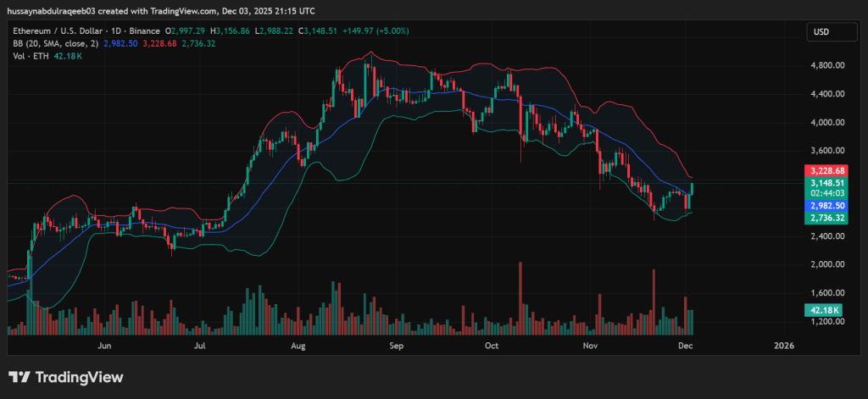Click the TradingView wordmark text at bottom
The image size is (868, 399).
tap(79, 377)
